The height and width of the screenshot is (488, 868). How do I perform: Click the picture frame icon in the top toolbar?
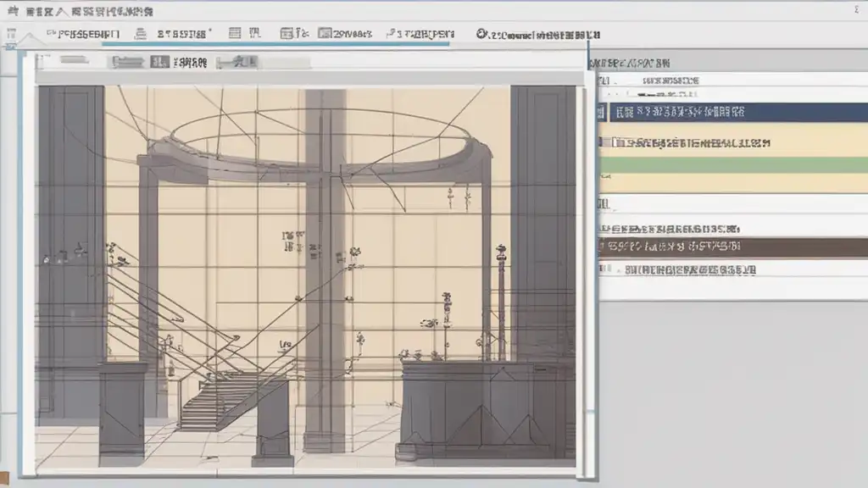coord(325,34)
